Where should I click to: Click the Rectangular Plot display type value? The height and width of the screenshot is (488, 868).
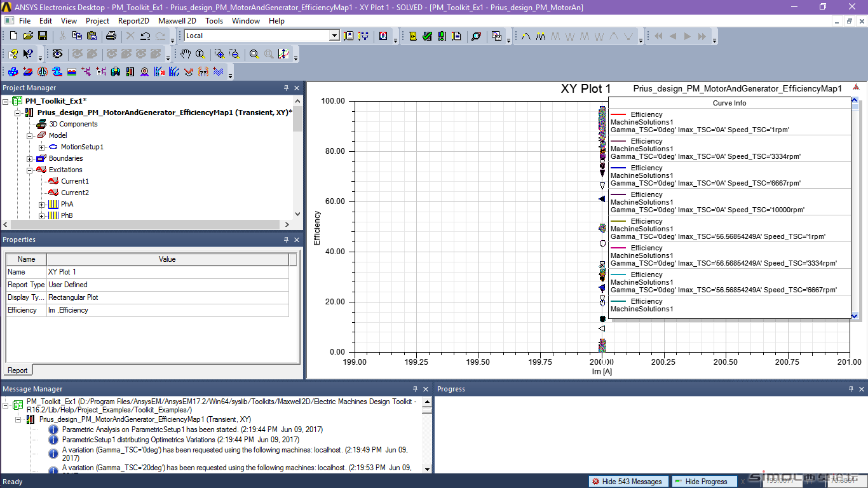pos(167,297)
